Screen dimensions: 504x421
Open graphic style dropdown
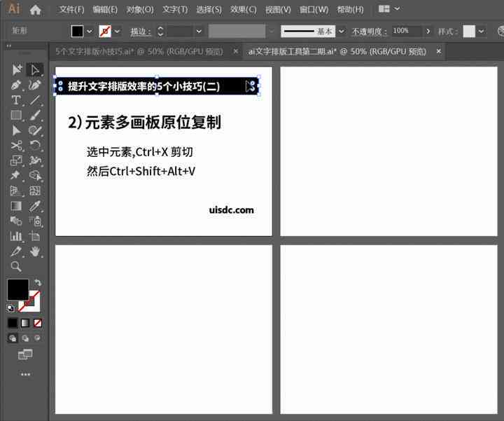[x=481, y=32]
